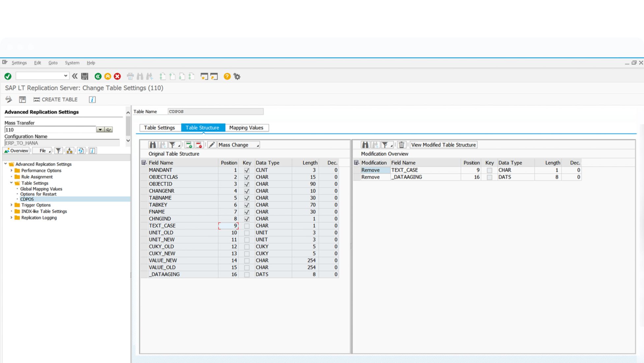Click the Save floppy disk icon
This screenshot has height=363, width=644.
85,77
